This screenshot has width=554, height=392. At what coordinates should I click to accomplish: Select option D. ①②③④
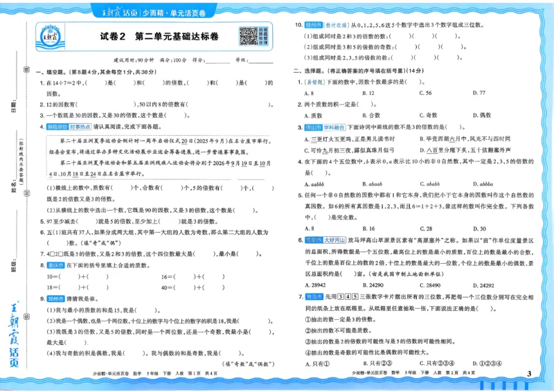point(488,364)
